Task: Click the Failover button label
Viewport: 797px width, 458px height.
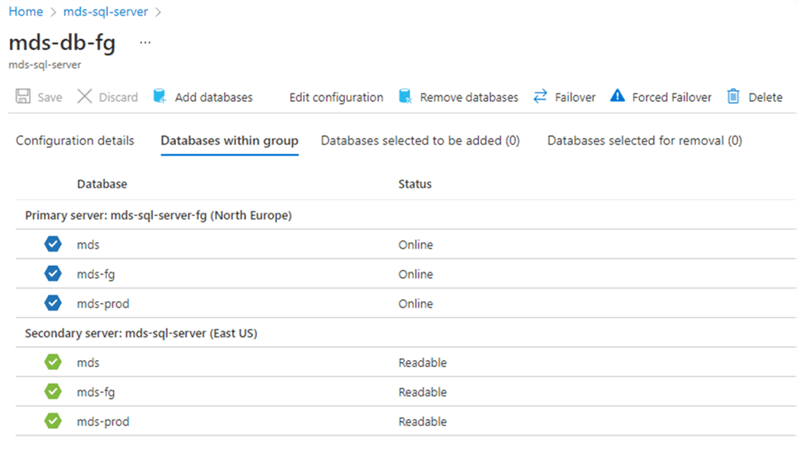Action: (575, 97)
